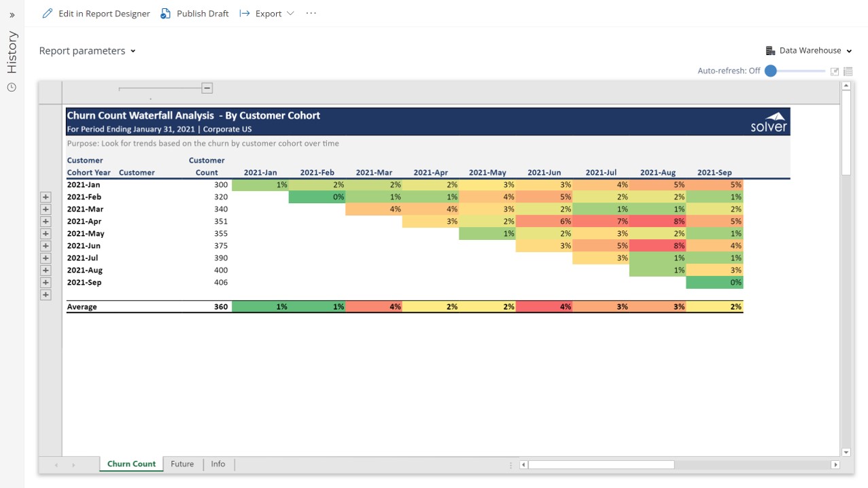Click Publish Draft button
868x488 pixels.
pyautogui.click(x=194, y=14)
